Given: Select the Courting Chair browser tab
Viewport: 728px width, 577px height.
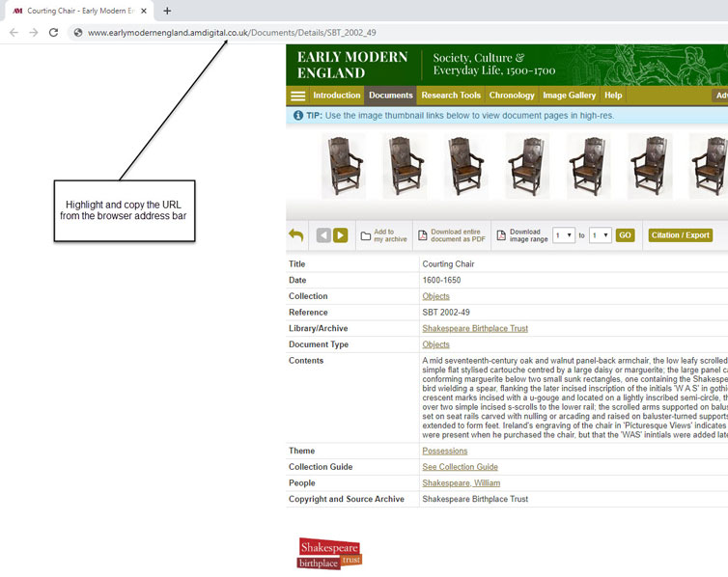Looking at the screenshot, I should click(79, 11).
